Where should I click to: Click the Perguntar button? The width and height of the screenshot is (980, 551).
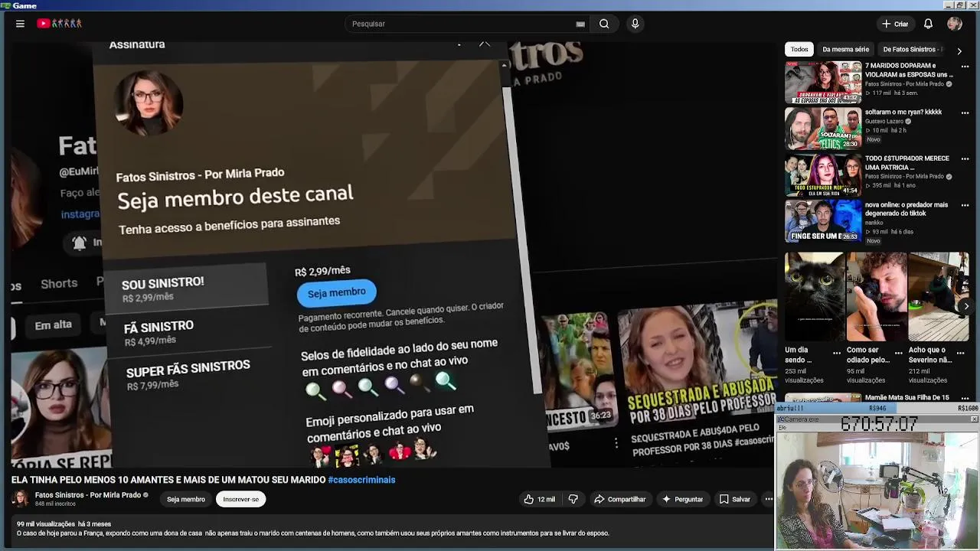[x=682, y=499]
